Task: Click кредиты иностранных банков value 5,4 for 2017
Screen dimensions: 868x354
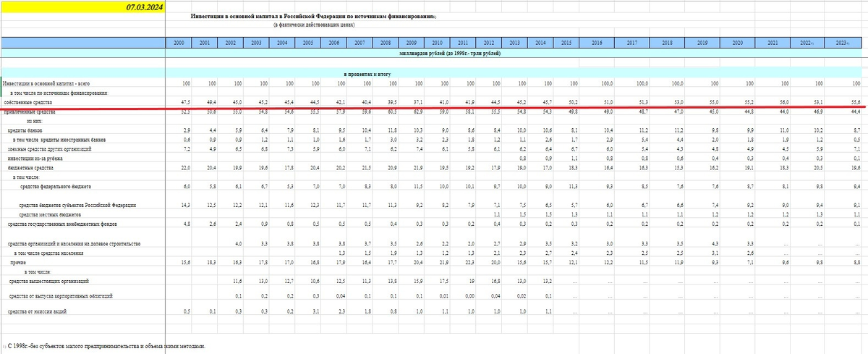Action: pos(643,139)
